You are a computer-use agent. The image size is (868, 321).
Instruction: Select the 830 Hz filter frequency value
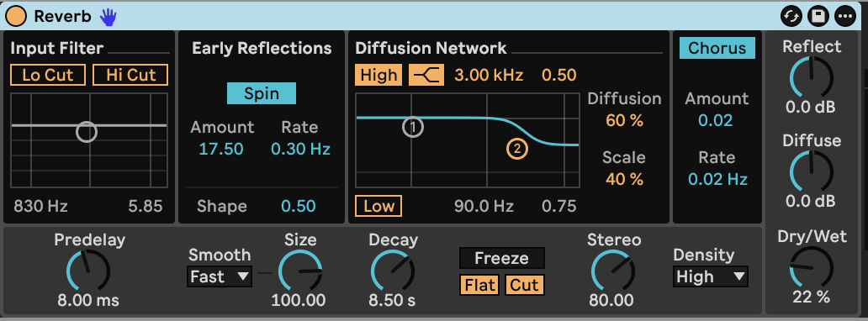[40, 207]
